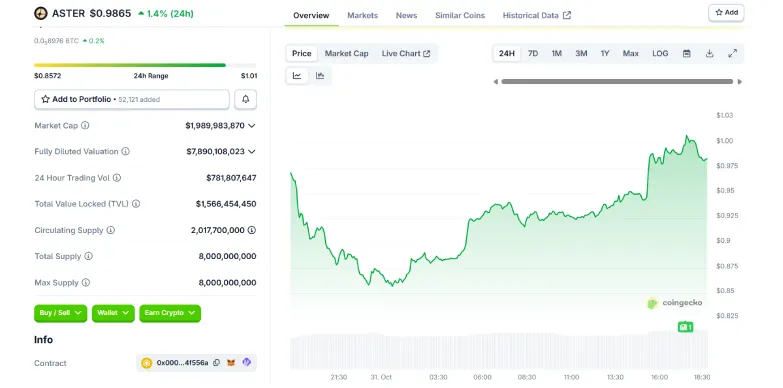783x388 pixels.
Task: Click the Info section heading
Action: pos(43,340)
